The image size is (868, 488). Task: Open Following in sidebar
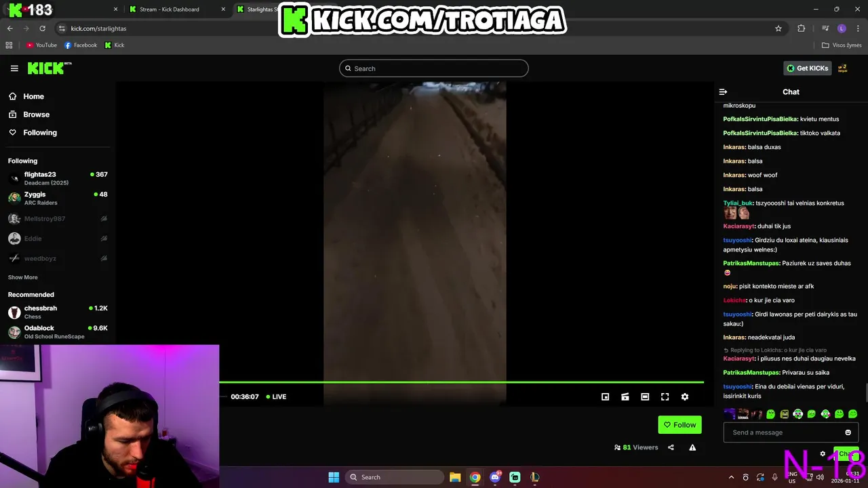[x=33, y=133]
